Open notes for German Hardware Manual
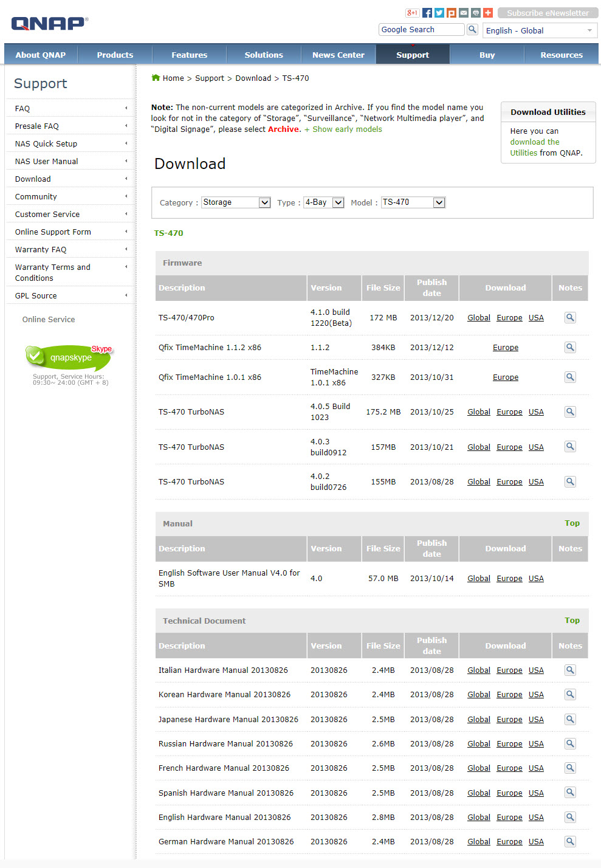This screenshot has height=868, width=601. [x=570, y=841]
